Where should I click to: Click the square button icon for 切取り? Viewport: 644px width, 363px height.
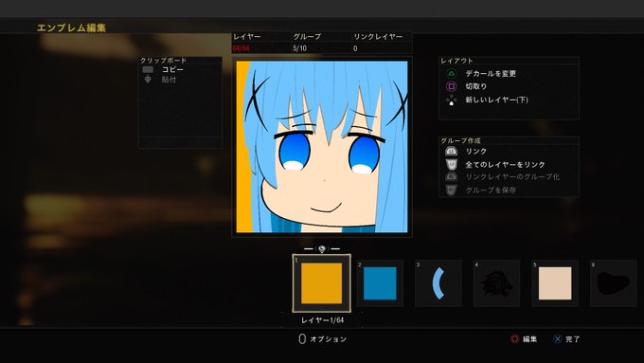point(451,86)
